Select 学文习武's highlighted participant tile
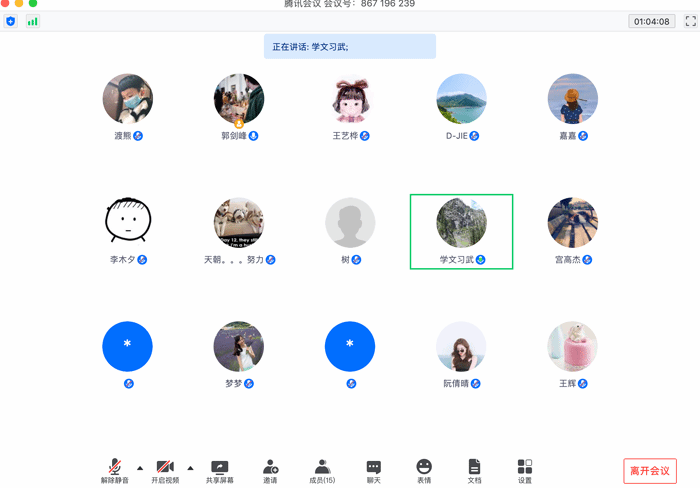The width and height of the screenshot is (700, 488). coord(461,231)
